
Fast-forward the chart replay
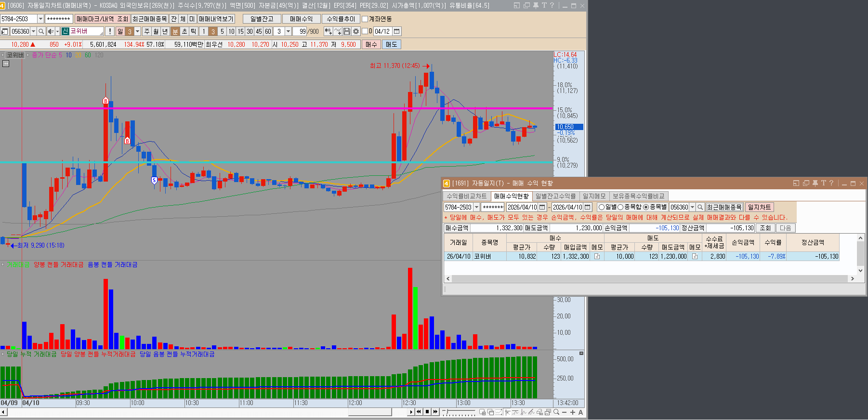coord(435,412)
